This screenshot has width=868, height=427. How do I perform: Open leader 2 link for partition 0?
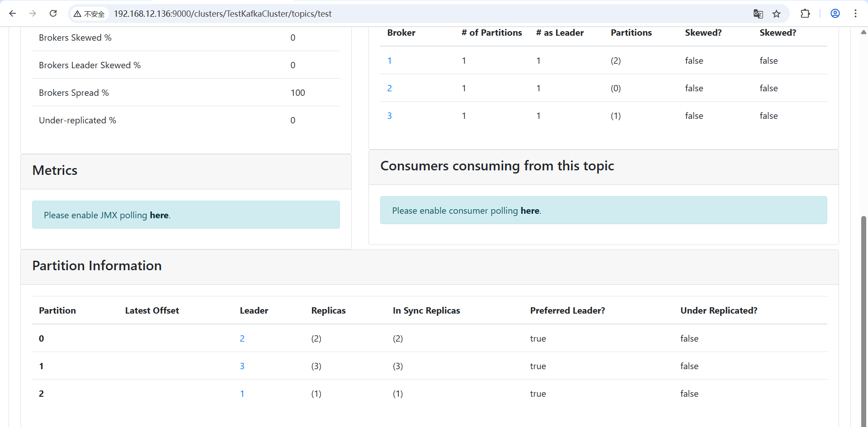tap(242, 338)
